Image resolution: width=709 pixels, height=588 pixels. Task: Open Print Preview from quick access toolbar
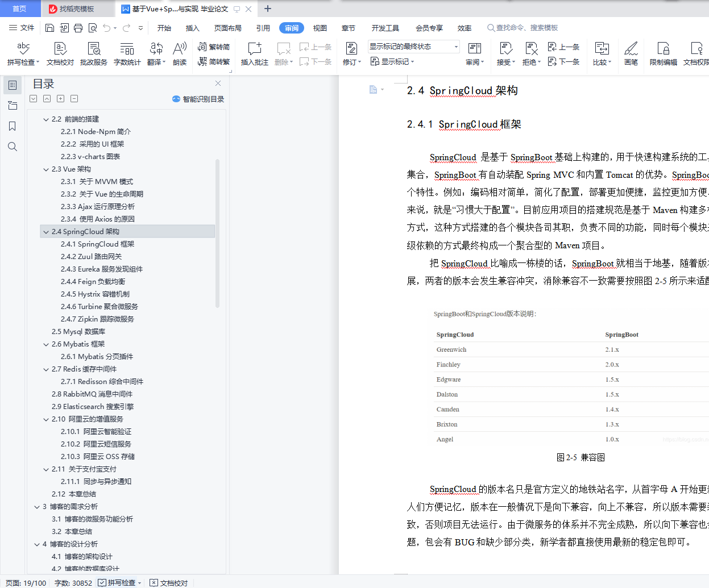[92, 28]
